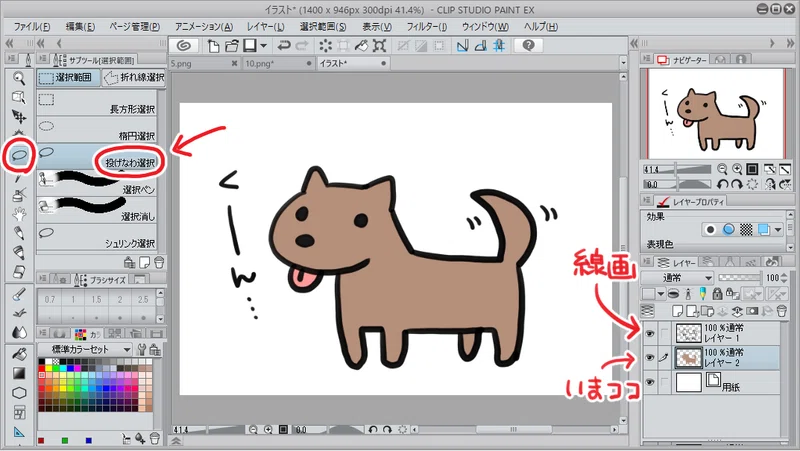Select the Brush tool in toolbar
800x451 pixels.
19,294
